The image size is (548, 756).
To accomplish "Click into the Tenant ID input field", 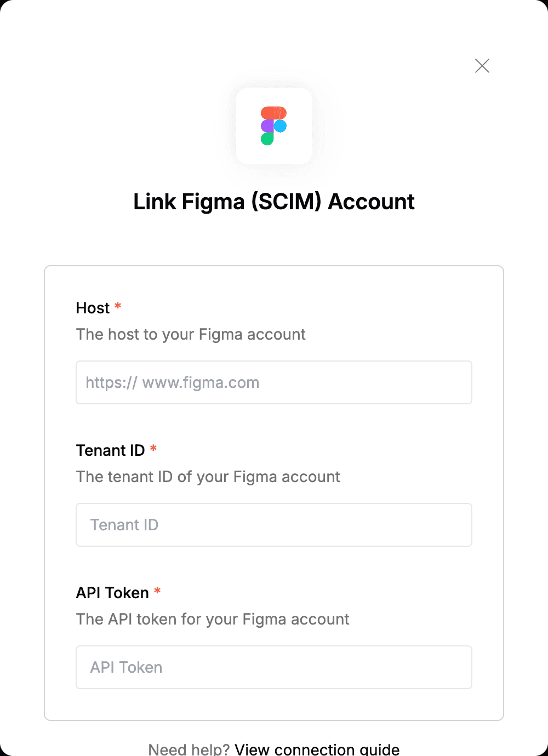I will [274, 525].
